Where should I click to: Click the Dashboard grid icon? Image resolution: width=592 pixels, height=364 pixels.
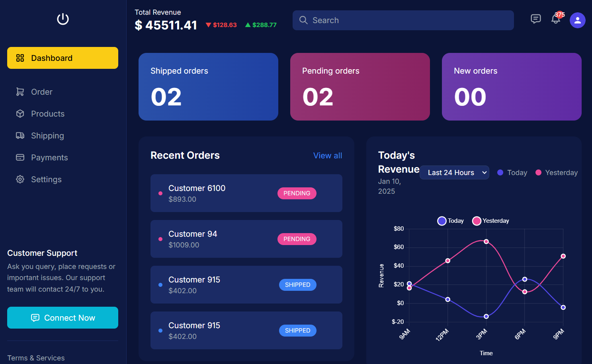click(20, 58)
